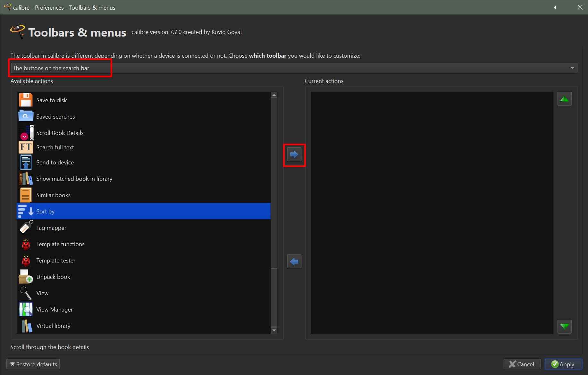Select 'Search full text' action
The height and width of the screenshot is (375, 588).
144,147
